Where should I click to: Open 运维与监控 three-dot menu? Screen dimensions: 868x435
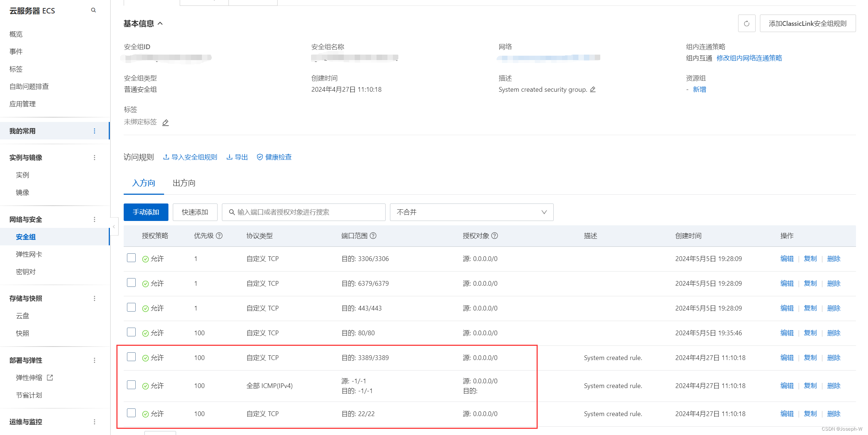95,422
